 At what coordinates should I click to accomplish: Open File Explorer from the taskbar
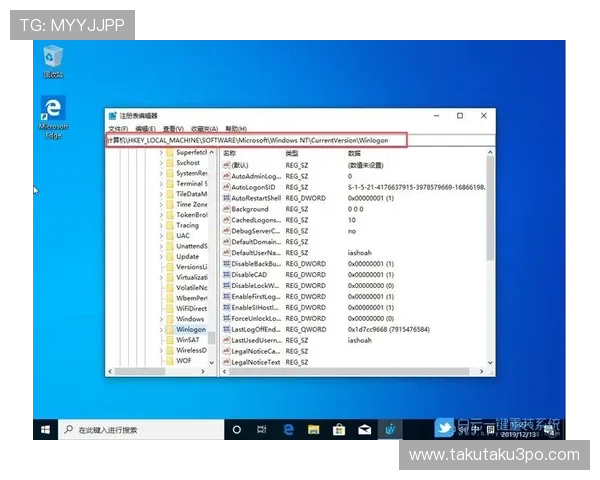click(314, 429)
